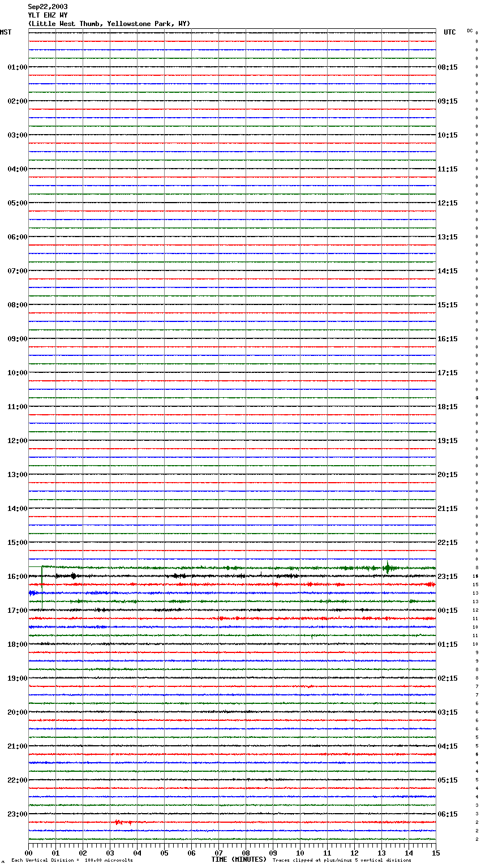This screenshot has height=868, width=481.
Task: Select minute tick label "05" on the bottom axis
Action: click(x=164, y=853)
